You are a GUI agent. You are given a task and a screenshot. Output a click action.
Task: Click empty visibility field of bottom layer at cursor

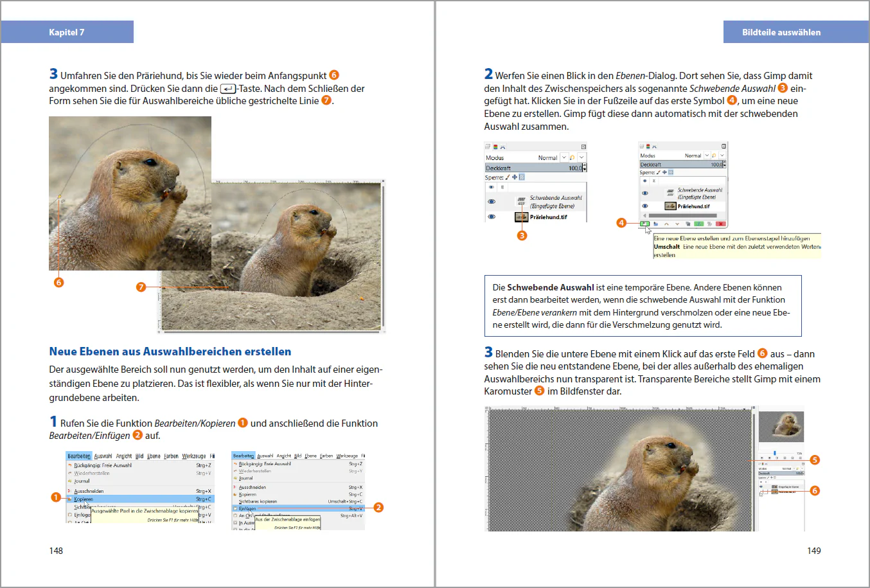761,492
